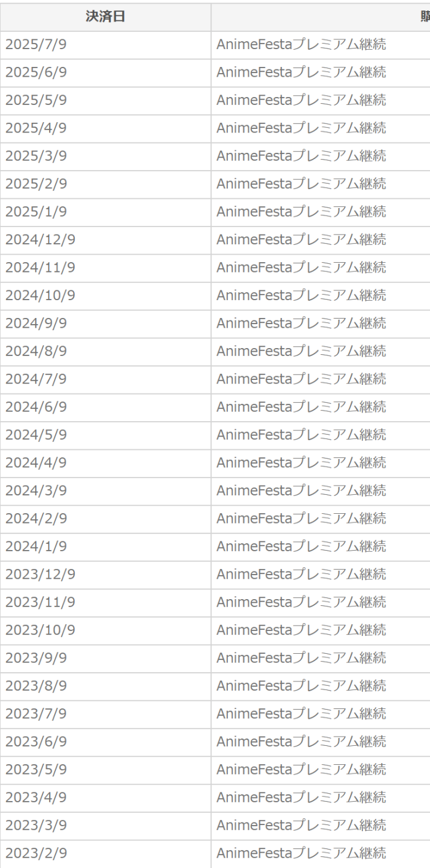
Task: Click the 2024/8/9 payment date
Action: (x=36, y=351)
